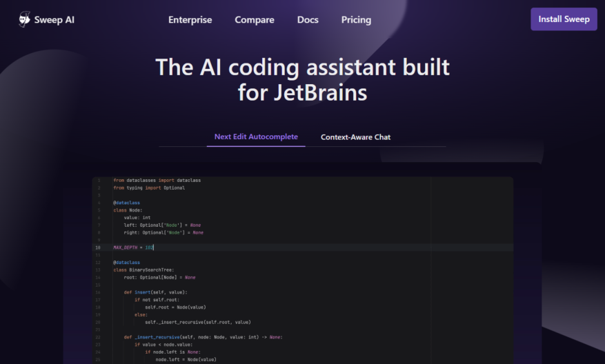
Task: Click the 'node.left = Node(value)' line
Action: [x=186, y=359]
